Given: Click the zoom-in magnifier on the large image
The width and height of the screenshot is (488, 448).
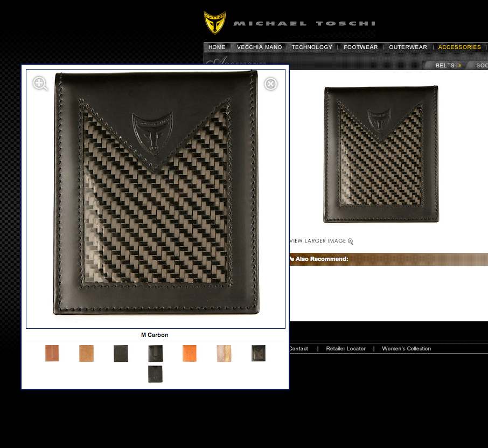Looking at the screenshot, I should (x=40, y=84).
